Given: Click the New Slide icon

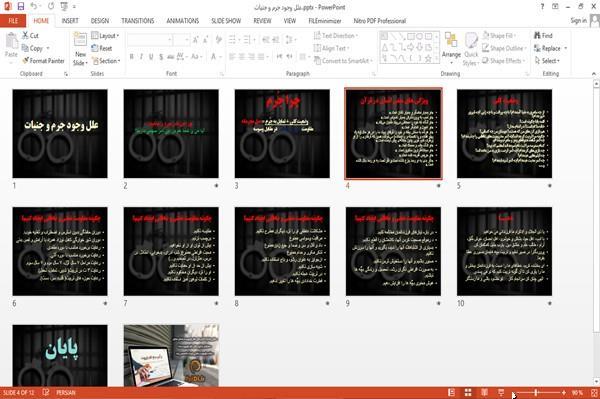Looking at the screenshot, I should click(80, 40).
